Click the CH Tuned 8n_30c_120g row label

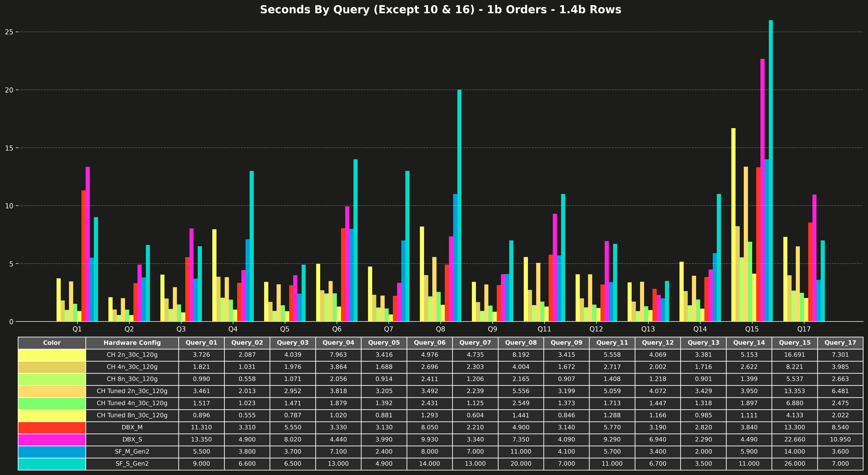pyautogui.click(x=132, y=415)
